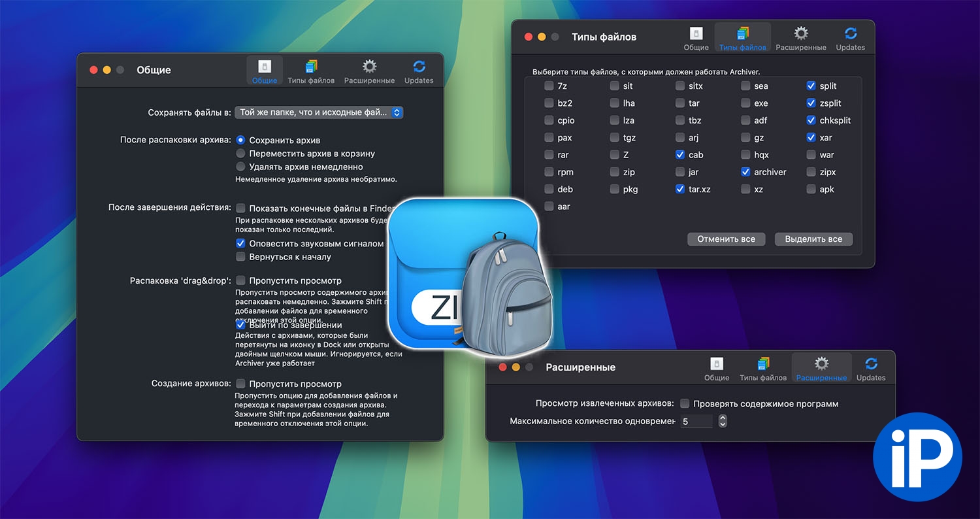Click the 'Отменить все' button

[x=726, y=239]
